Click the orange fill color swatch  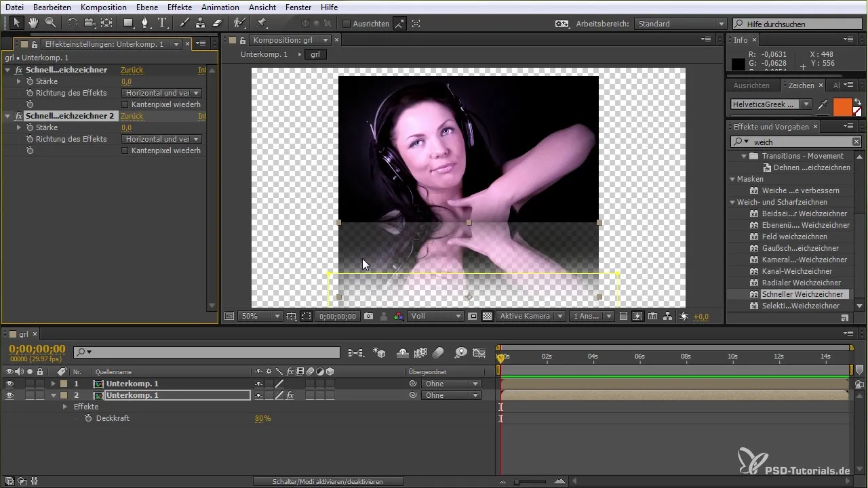tap(842, 106)
